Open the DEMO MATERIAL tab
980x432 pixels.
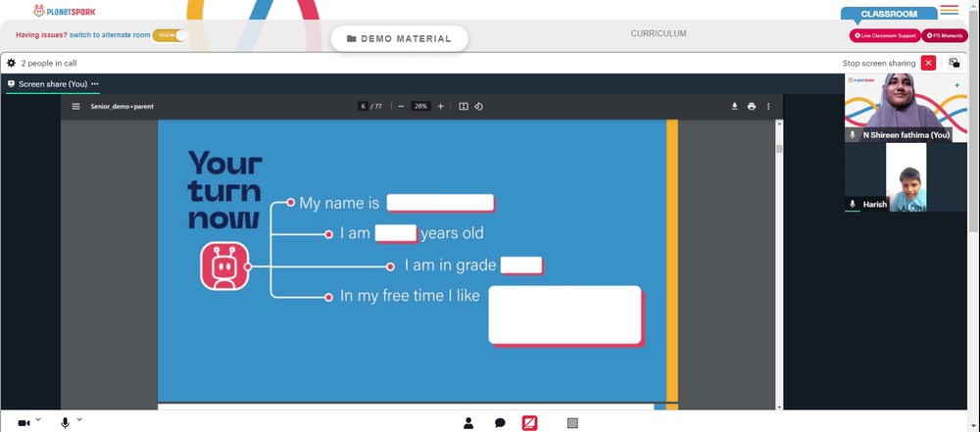pyautogui.click(x=400, y=39)
